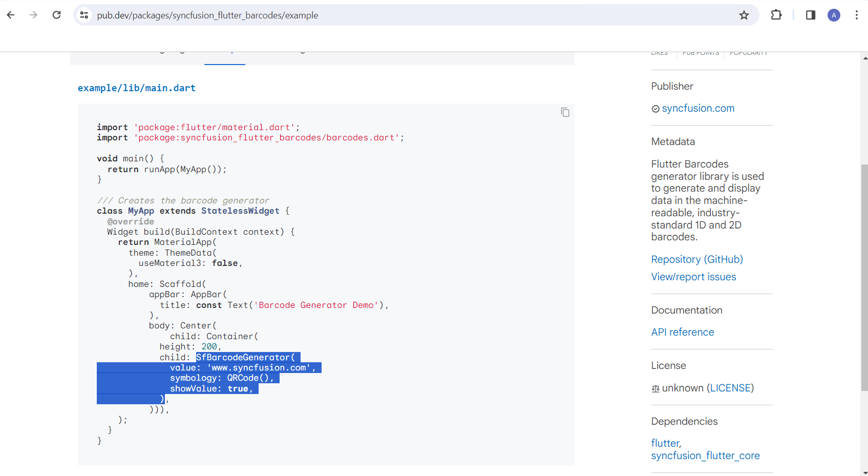Open the browser side panel
The image size is (868, 476).
811,15
